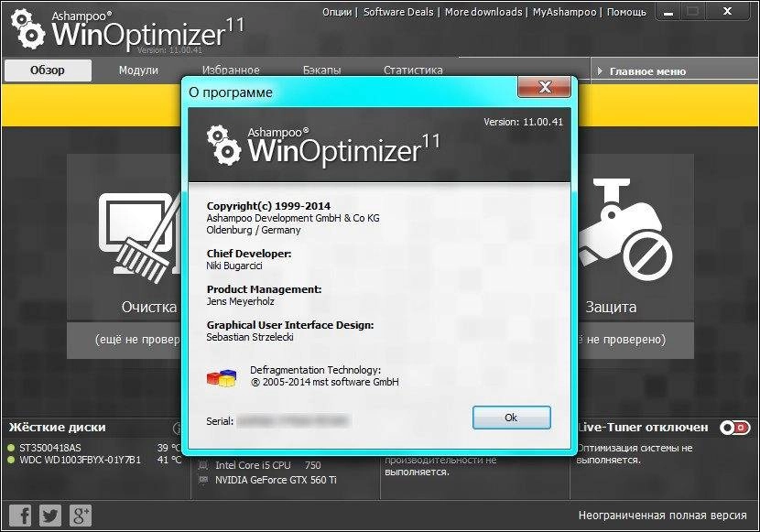Close the О программе dialog
The height and width of the screenshot is (532, 760).
(544, 87)
